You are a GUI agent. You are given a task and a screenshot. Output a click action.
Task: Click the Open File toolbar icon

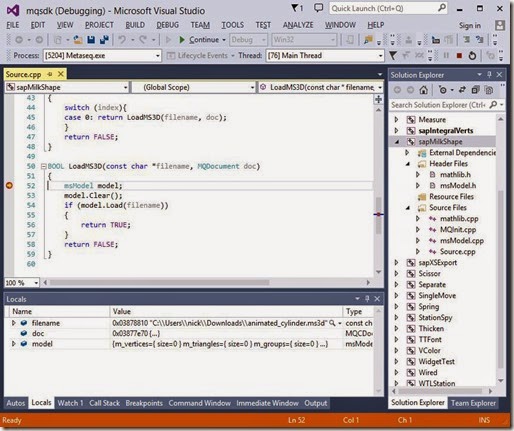tap(78, 40)
